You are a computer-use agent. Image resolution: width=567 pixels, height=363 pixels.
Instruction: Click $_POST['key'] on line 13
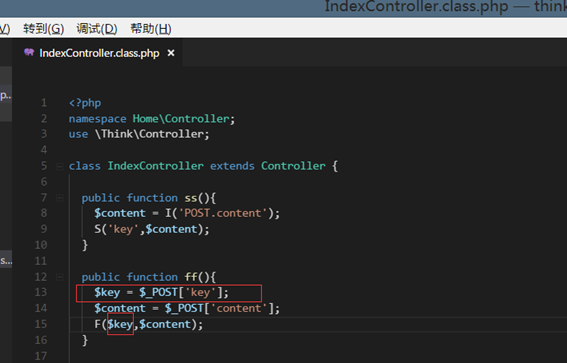click(182, 292)
